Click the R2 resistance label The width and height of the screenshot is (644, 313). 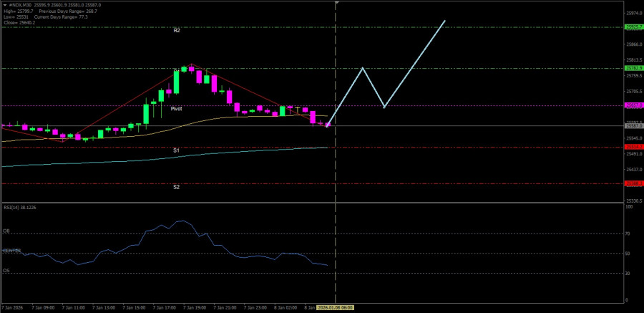click(176, 31)
